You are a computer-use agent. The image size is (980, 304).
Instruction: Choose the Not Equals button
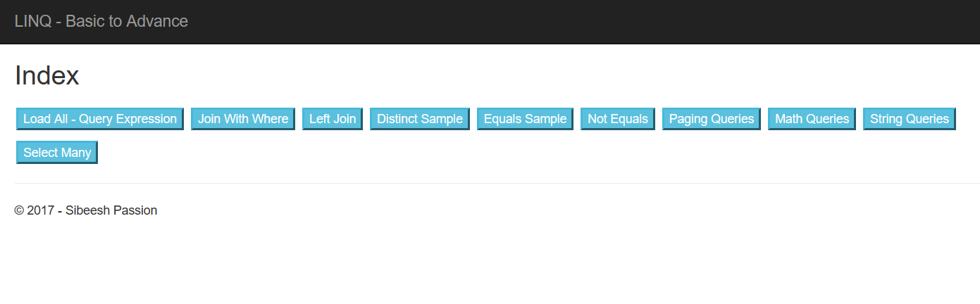click(x=618, y=119)
